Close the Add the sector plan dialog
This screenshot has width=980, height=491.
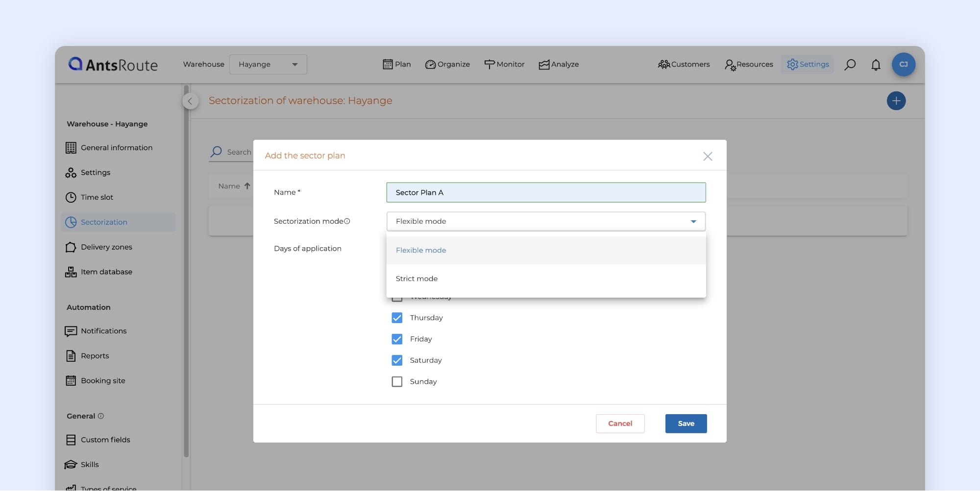707,156
